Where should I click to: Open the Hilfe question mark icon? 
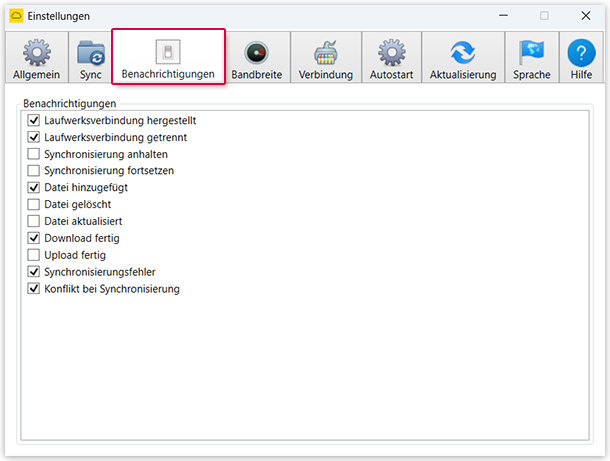(581, 53)
